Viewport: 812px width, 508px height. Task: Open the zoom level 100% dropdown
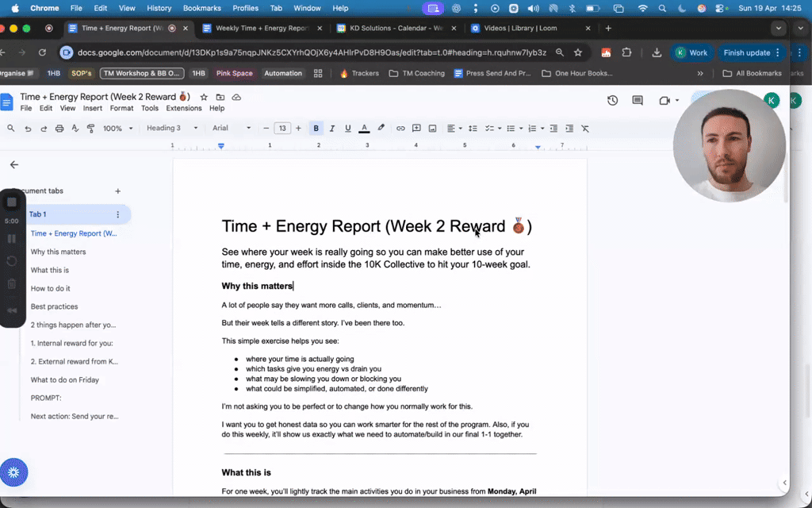[117, 129]
